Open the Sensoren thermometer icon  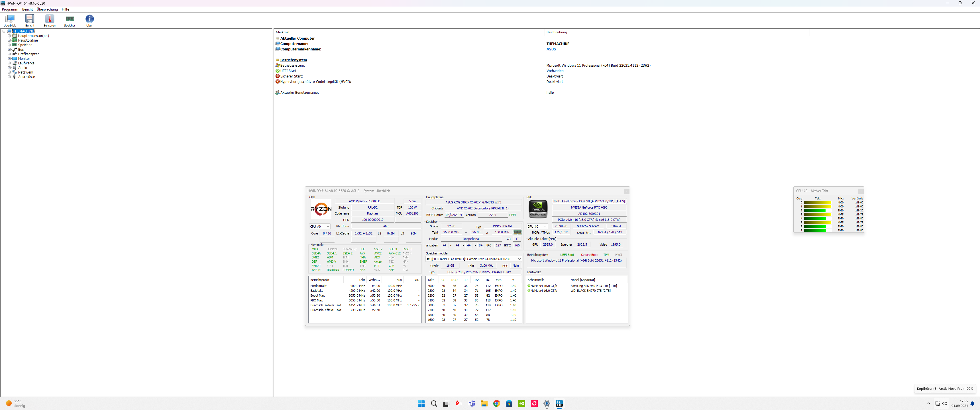click(x=50, y=19)
